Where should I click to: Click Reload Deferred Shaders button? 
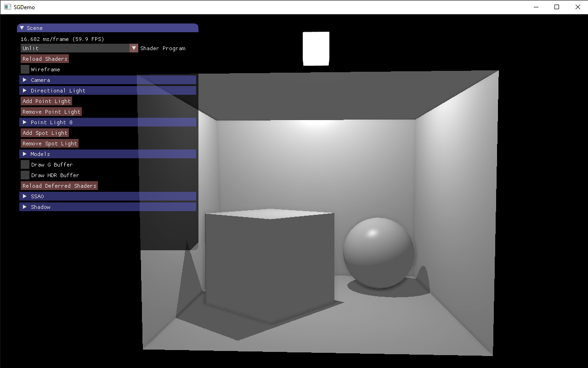59,186
